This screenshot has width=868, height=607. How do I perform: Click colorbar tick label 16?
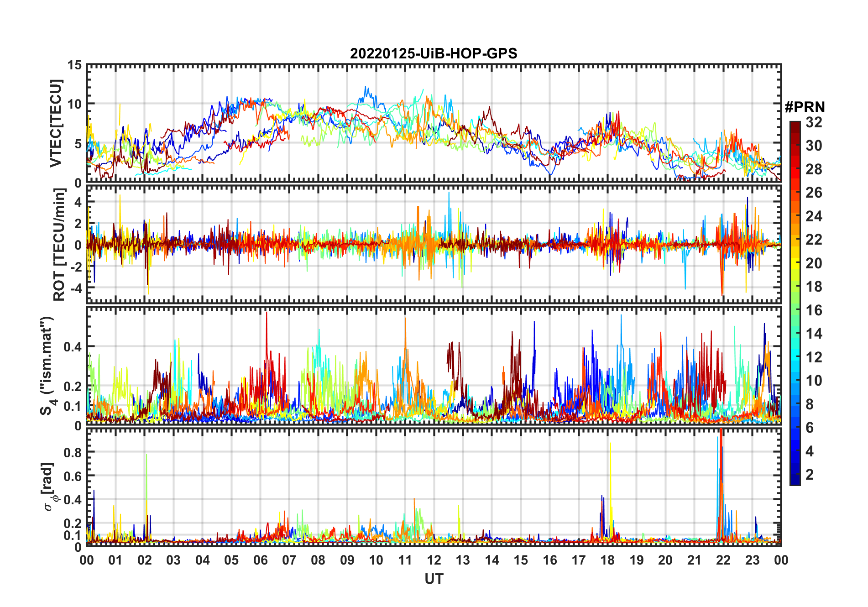pyautogui.click(x=814, y=310)
